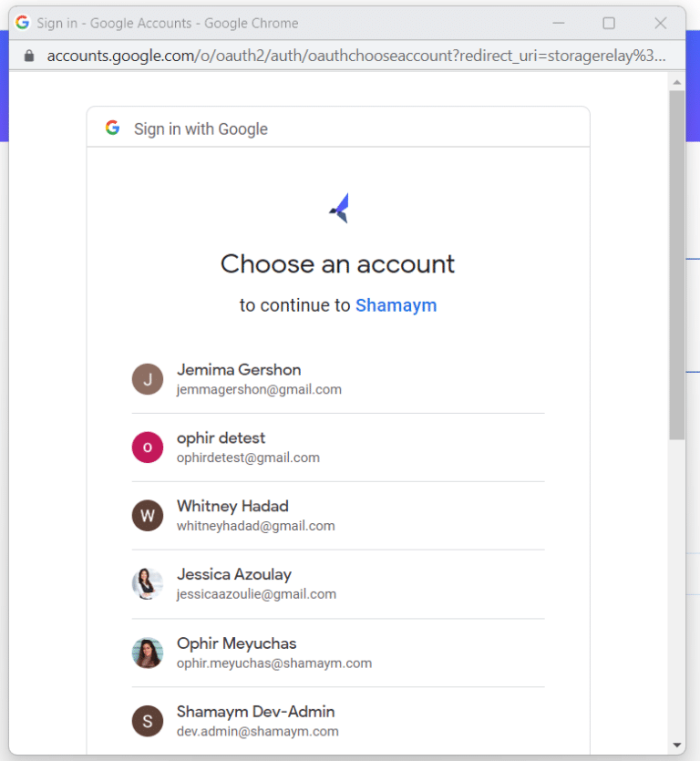The height and width of the screenshot is (761, 700).
Task: Click the lock icon in address bar
Action: (29, 56)
